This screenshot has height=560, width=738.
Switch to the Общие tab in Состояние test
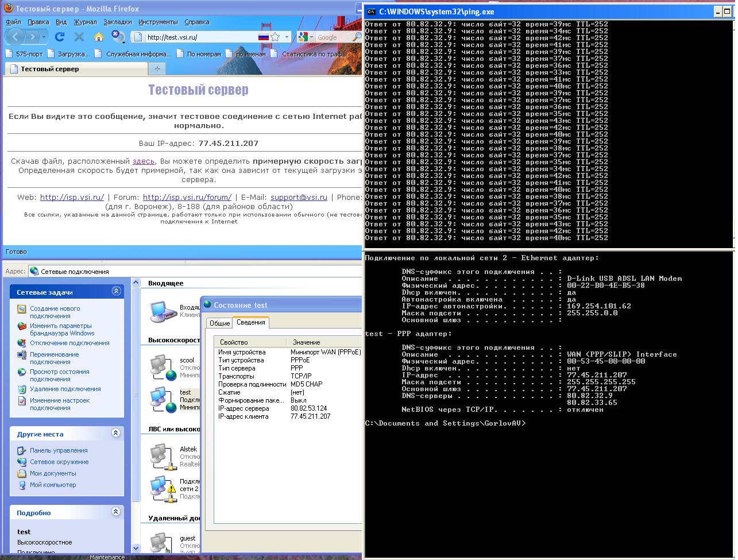coord(221,323)
